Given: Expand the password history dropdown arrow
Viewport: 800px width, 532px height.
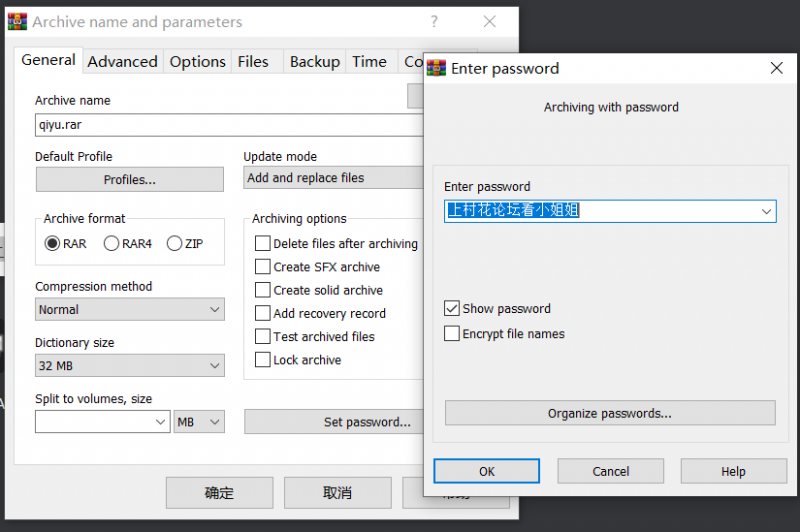Looking at the screenshot, I should point(766,211).
